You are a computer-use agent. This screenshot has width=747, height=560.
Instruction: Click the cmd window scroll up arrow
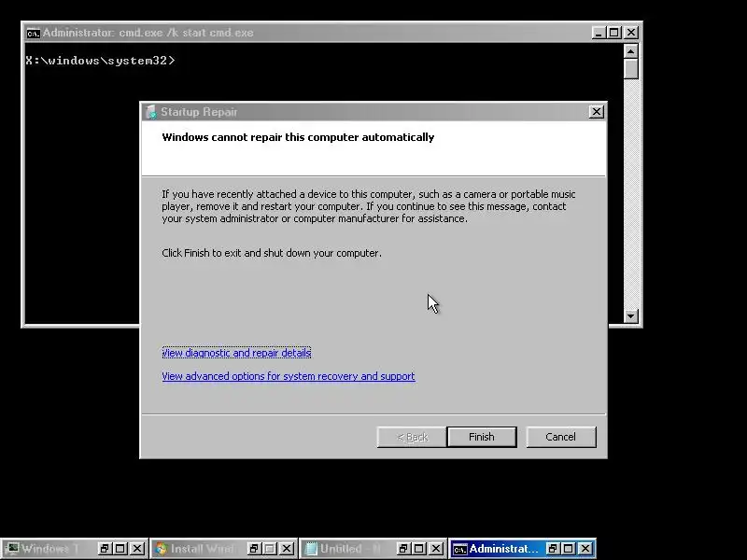(631, 51)
